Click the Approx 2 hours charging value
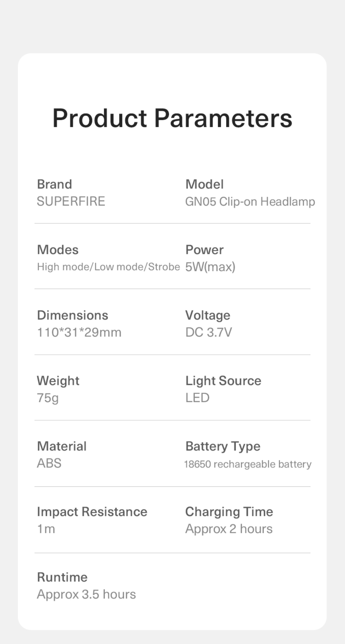The width and height of the screenshot is (345, 644). tap(229, 529)
